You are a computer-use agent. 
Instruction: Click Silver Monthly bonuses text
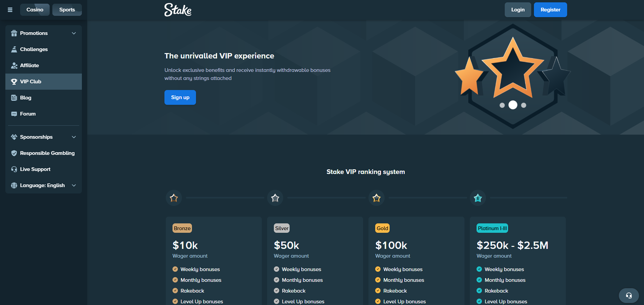(302, 280)
